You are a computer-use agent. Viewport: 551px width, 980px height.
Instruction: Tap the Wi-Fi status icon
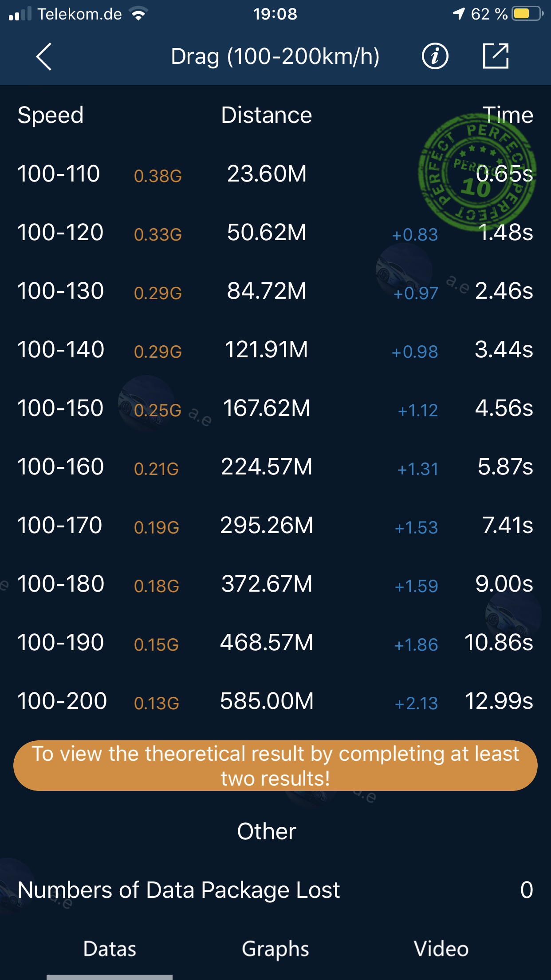139,14
